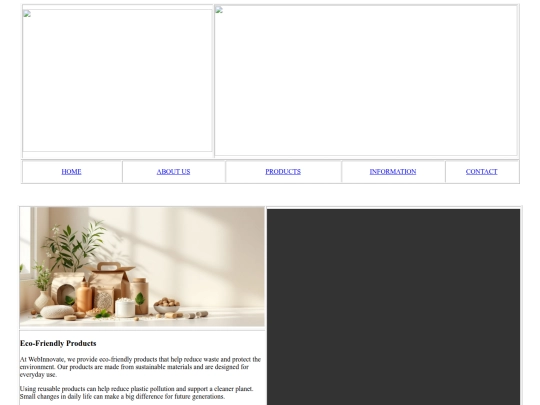Viewport: 540px width, 405px height.
Task: Click the eco-friendly products photo
Action: 142,267
